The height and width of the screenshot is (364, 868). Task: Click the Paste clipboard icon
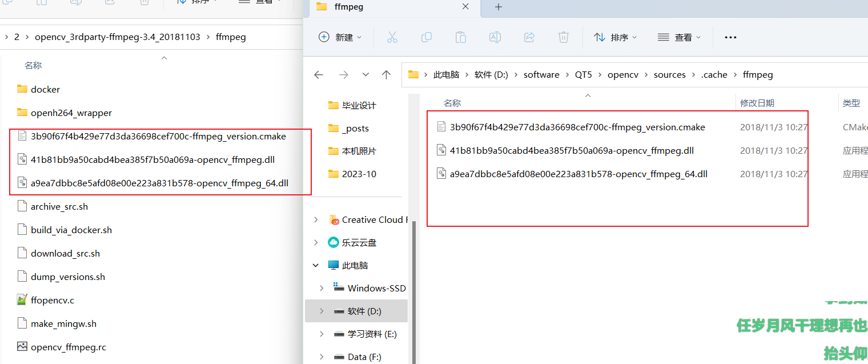click(x=460, y=37)
